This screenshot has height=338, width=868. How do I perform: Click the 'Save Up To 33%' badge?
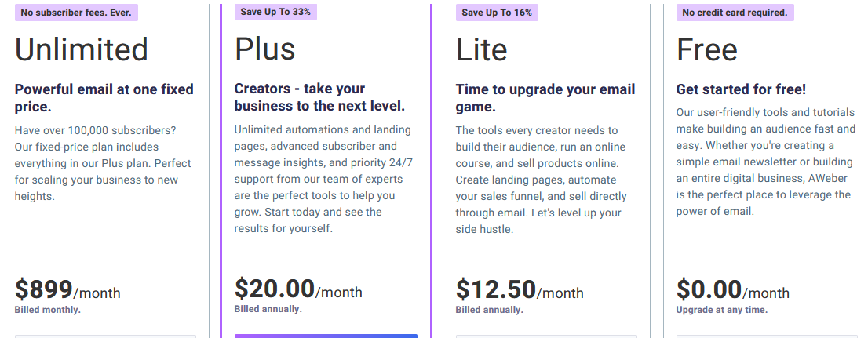[x=275, y=13]
